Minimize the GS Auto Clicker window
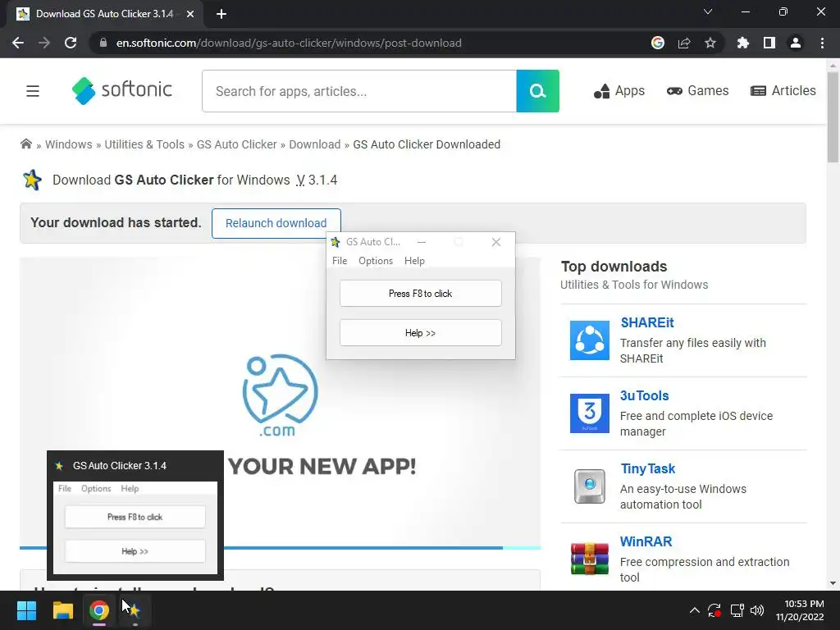The image size is (840, 630). [422, 242]
